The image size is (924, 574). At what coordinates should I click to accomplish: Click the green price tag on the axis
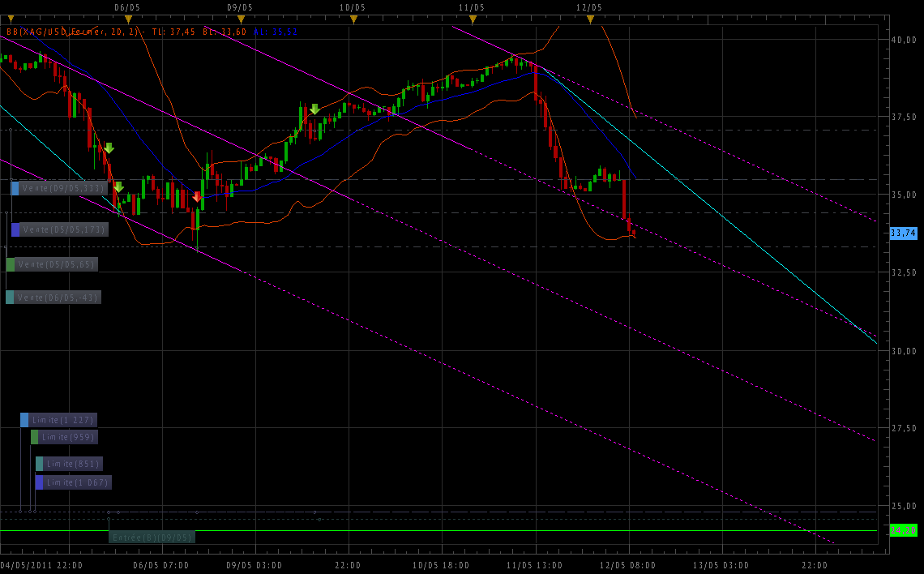click(x=903, y=530)
